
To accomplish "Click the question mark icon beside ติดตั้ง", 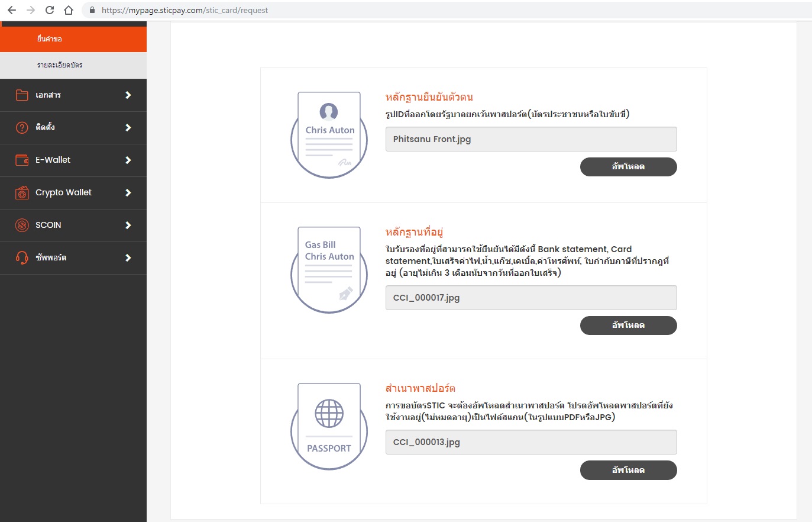I will click(22, 127).
